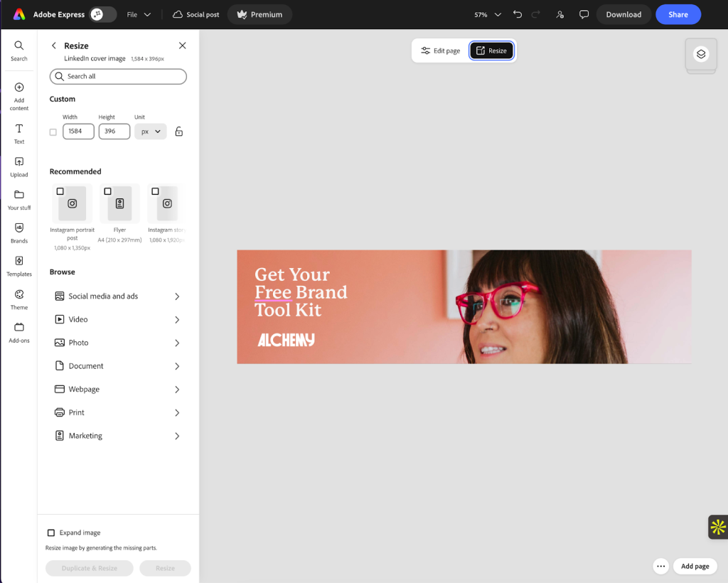Open the layers panel icon

(x=701, y=54)
